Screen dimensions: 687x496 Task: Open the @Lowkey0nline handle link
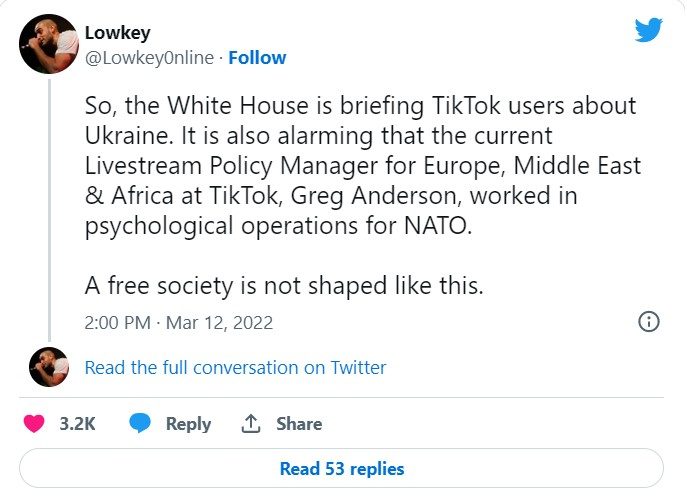point(149,57)
